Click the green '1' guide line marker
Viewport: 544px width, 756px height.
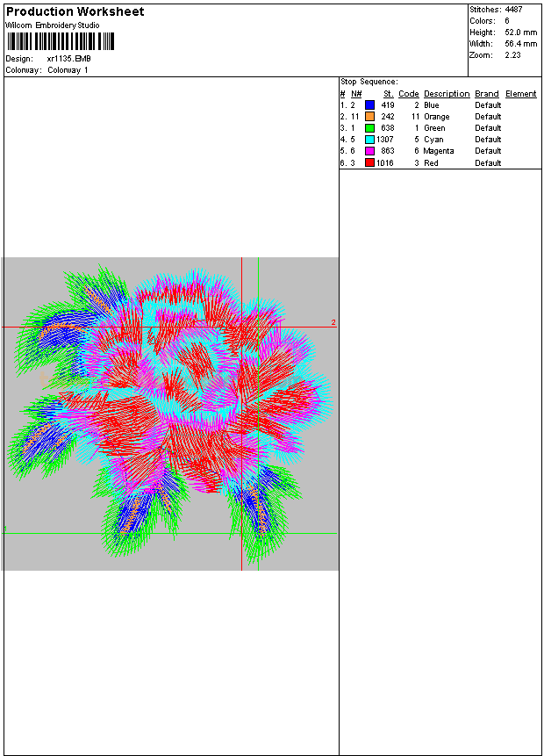coord(5,529)
